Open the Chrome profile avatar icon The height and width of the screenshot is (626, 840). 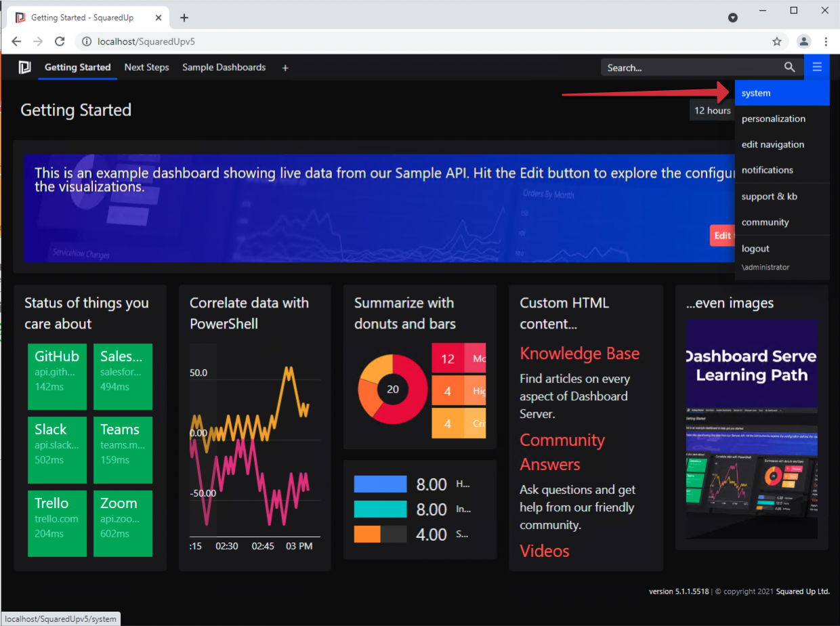(803, 41)
